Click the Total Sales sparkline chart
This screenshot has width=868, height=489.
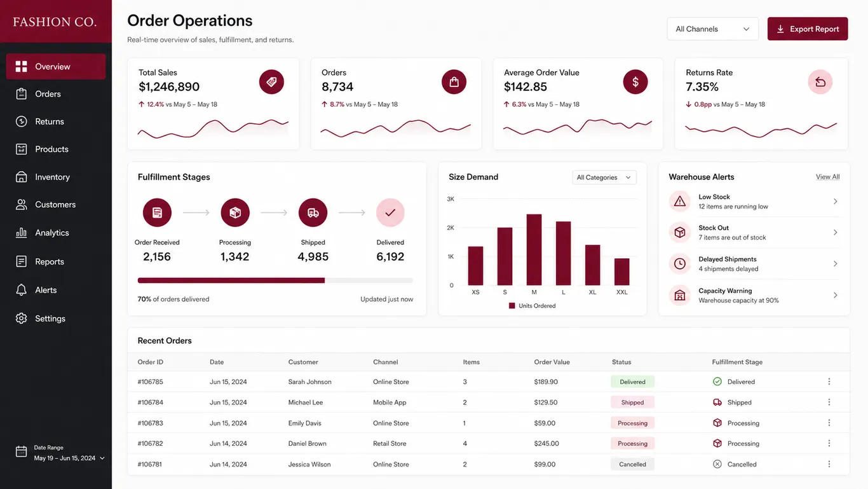click(213, 128)
